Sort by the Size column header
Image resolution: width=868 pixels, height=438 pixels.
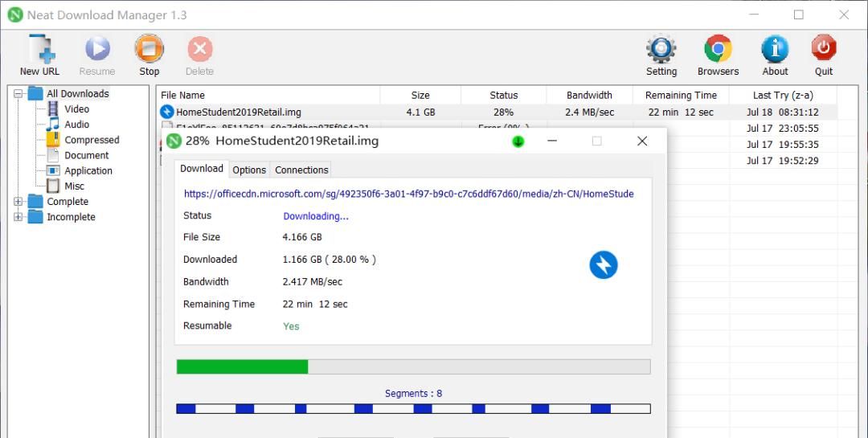tap(420, 96)
